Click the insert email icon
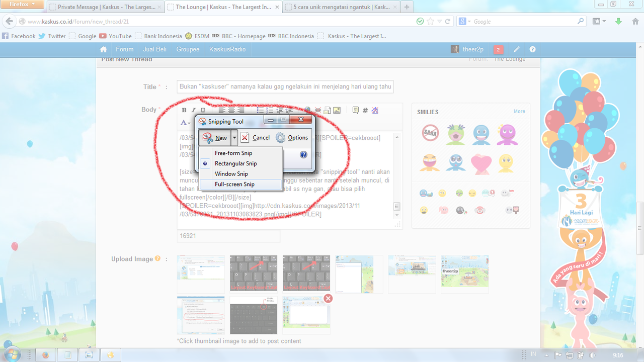The width and height of the screenshot is (644, 362). click(x=327, y=110)
